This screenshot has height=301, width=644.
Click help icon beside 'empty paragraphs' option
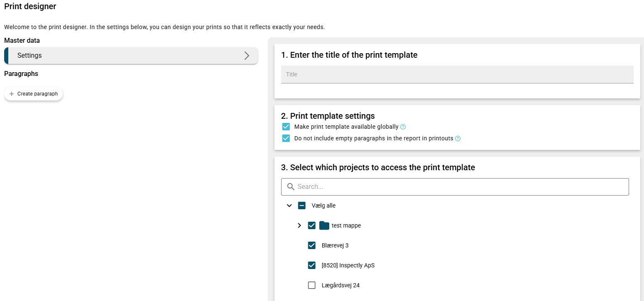click(x=458, y=139)
